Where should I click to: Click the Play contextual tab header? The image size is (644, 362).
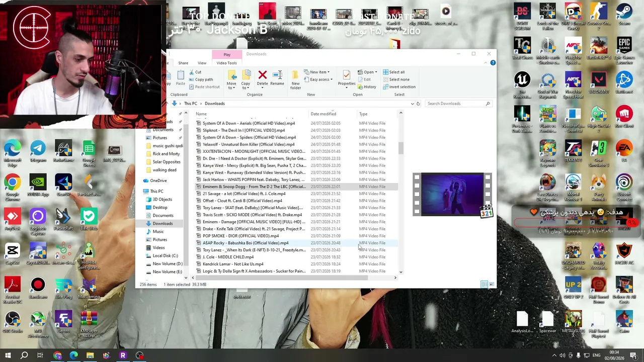coord(227,54)
